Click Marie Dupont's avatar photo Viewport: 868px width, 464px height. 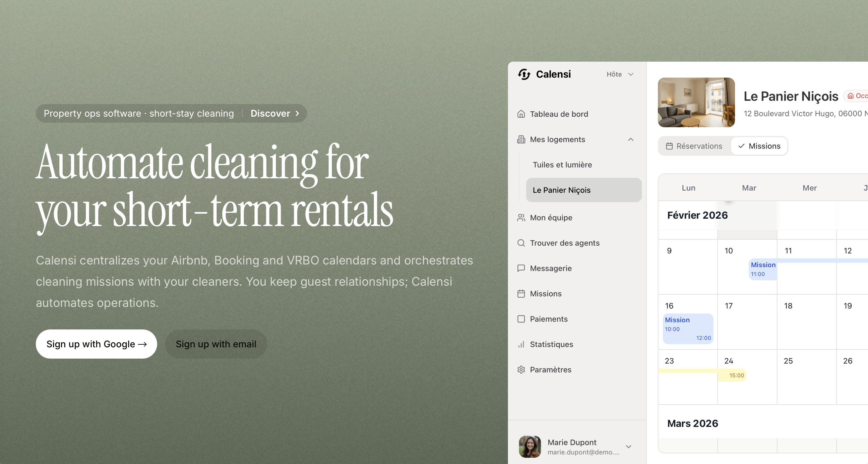click(530, 446)
